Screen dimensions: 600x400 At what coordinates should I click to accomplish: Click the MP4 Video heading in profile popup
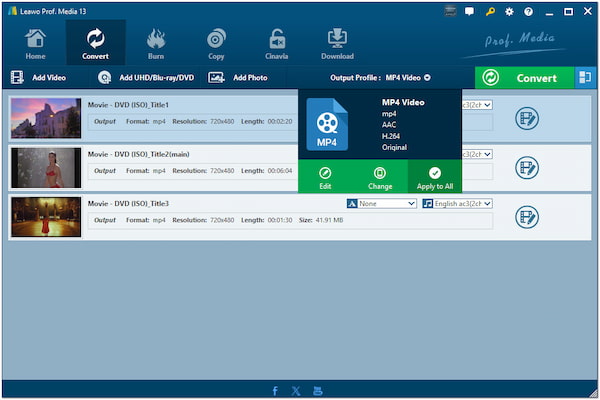(403, 102)
